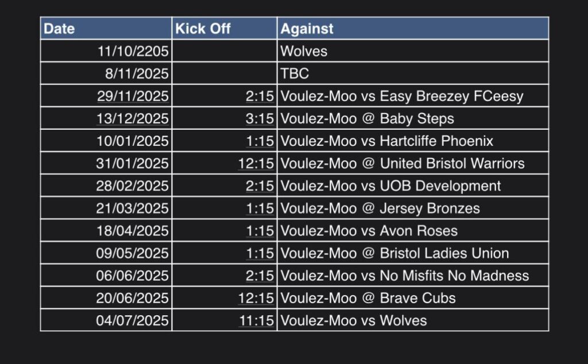Select Voulez-Moo @ Bristol Ladies Union
The image size is (588, 364).
point(394,253)
